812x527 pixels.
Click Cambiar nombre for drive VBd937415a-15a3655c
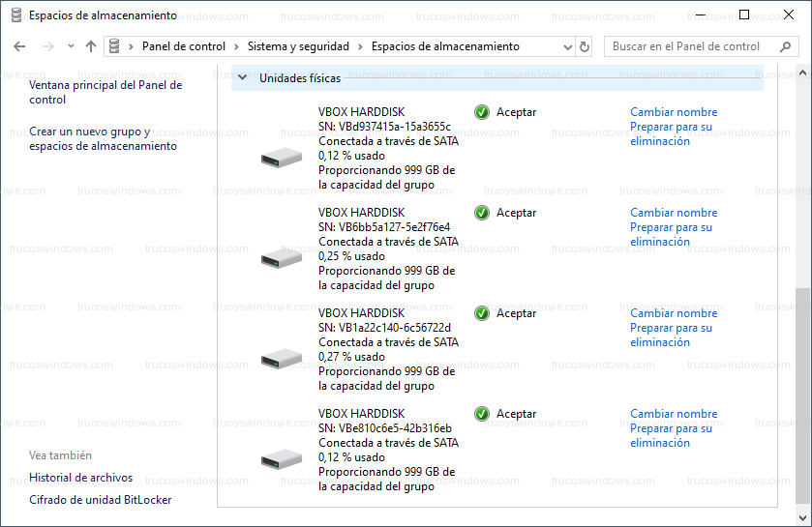(x=674, y=112)
